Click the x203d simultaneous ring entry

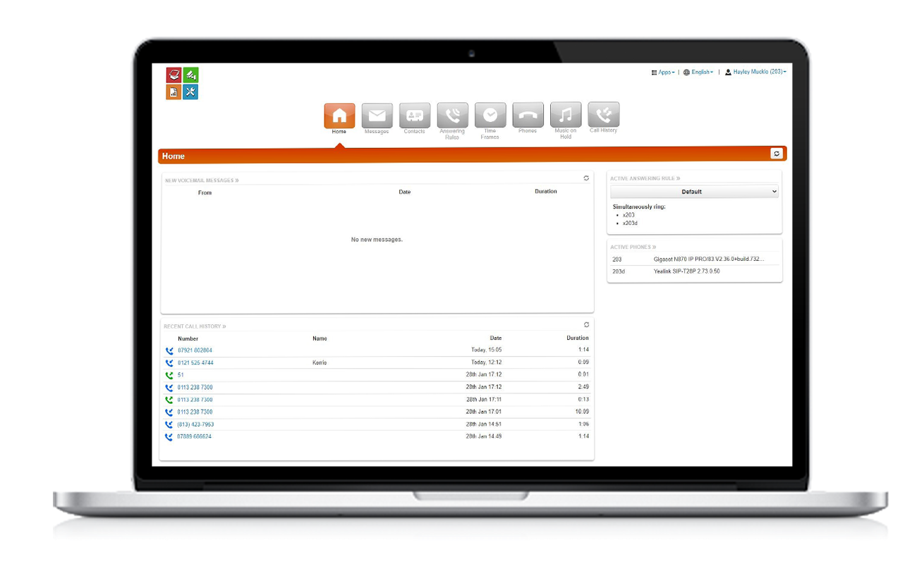[x=630, y=223]
